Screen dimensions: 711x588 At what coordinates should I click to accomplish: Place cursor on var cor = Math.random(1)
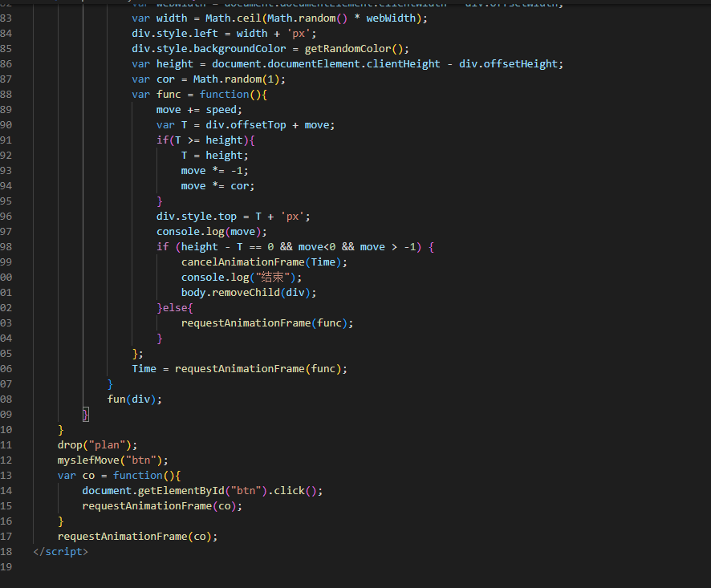(x=209, y=79)
